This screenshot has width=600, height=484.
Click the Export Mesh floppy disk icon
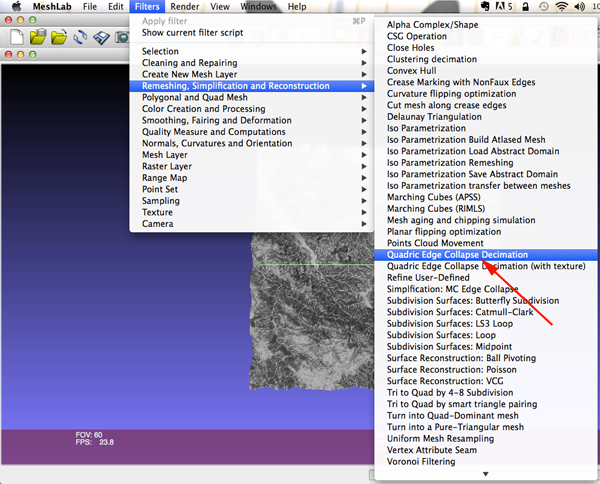(101, 37)
